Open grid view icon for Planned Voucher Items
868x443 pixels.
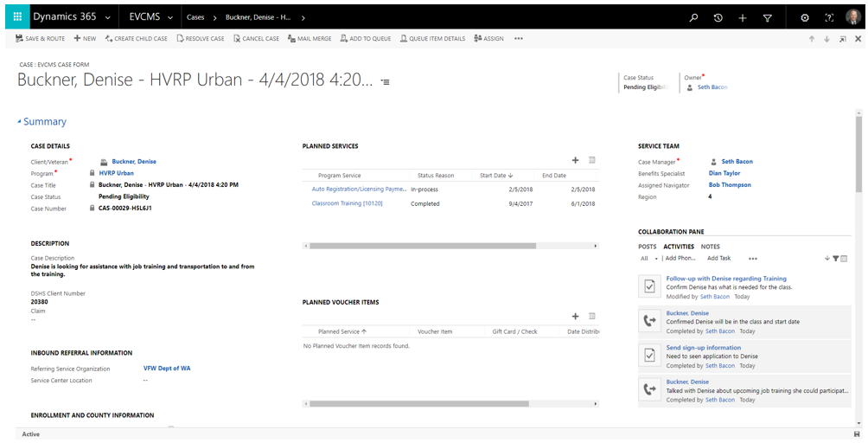(x=592, y=317)
